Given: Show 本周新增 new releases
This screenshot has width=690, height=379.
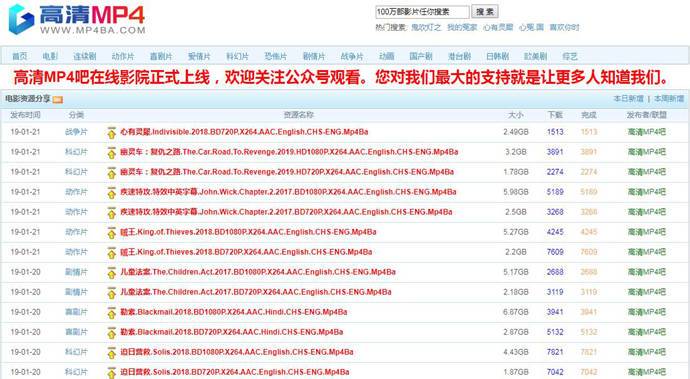Looking at the screenshot, I should pyautogui.click(x=669, y=99).
